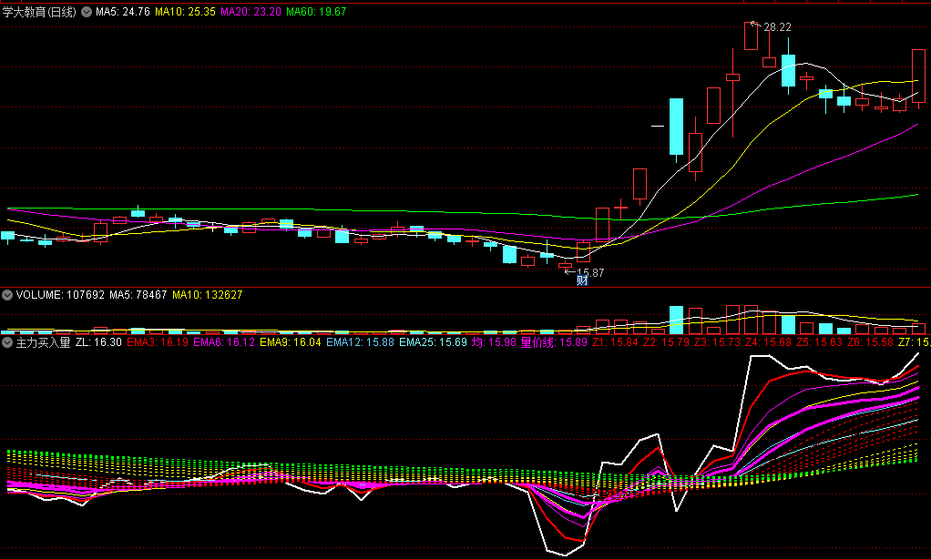Select the EMA12: 15.88 label
This screenshot has height=560, width=931.
coord(360,342)
